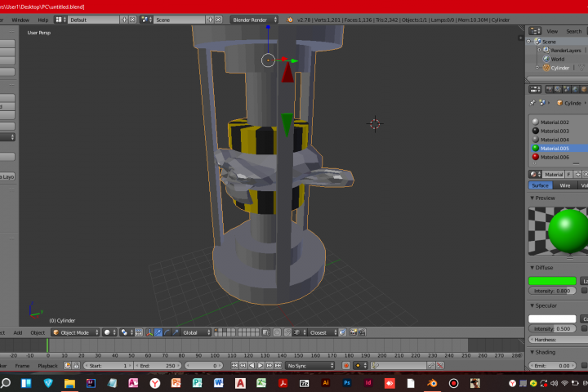The width and height of the screenshot is (588, 392).
Task: Select Surface material type
Action: tap(540, 185)
